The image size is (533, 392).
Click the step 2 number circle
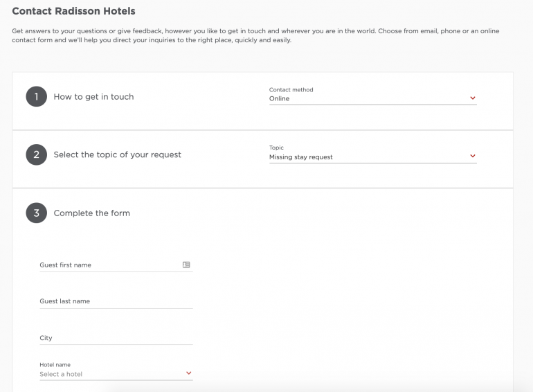[36, 155]
